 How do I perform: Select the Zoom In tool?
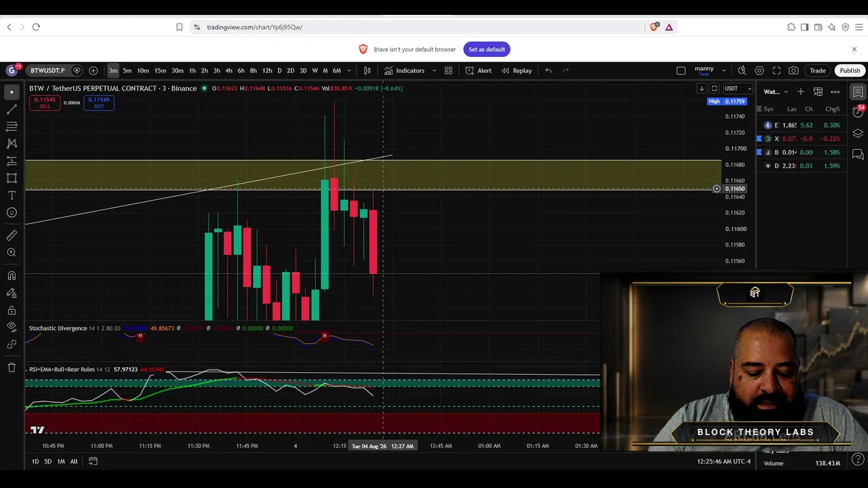pyautogui.click(x=12, y=253)
